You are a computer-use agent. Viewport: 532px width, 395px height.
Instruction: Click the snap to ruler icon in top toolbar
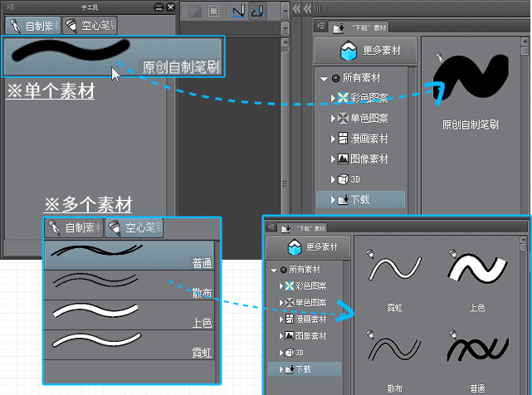(x=237, y=12)
